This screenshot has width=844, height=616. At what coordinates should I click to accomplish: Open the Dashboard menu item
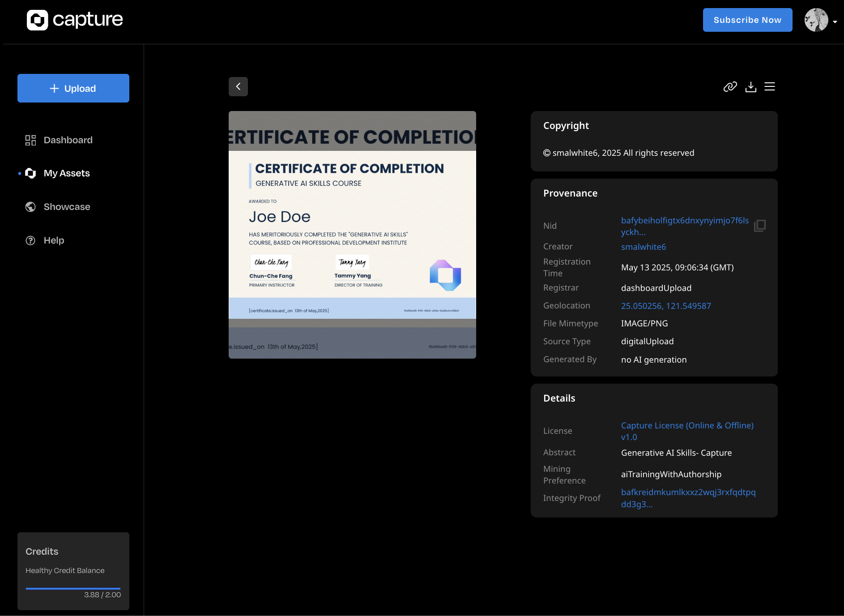(68, 140)
